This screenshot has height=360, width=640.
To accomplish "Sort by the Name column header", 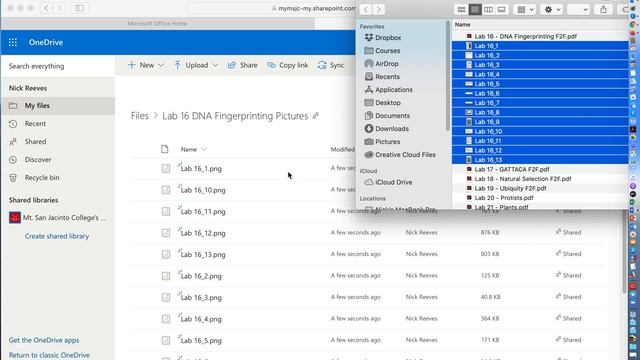I will (x=193, y=149).
